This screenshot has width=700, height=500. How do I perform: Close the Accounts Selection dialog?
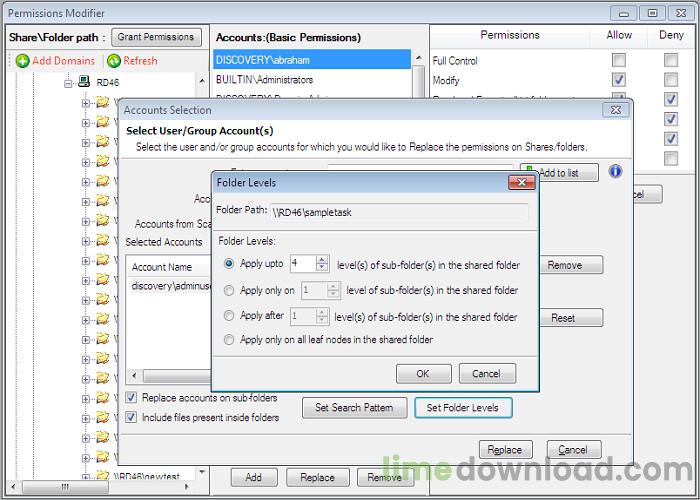point(615,110)
